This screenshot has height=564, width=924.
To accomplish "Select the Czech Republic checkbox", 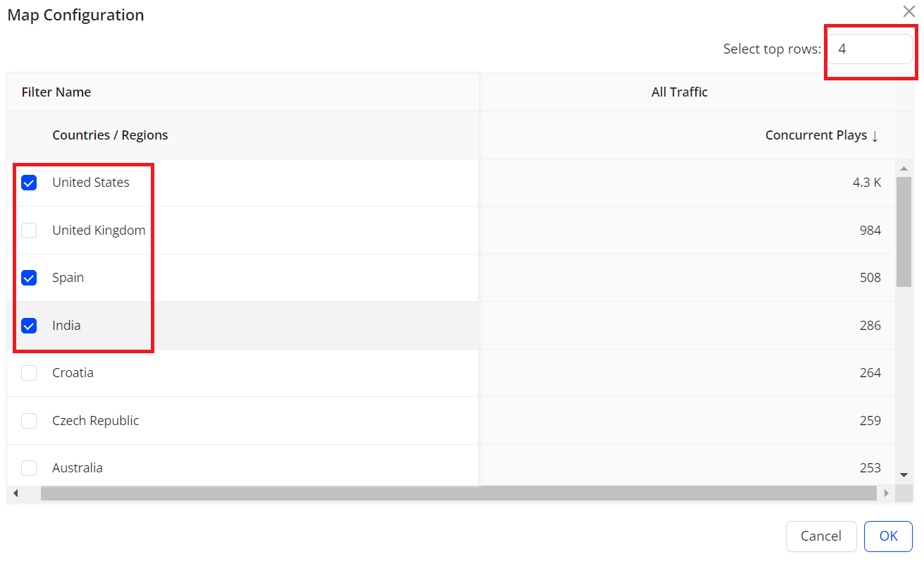I will pos(29,421).
